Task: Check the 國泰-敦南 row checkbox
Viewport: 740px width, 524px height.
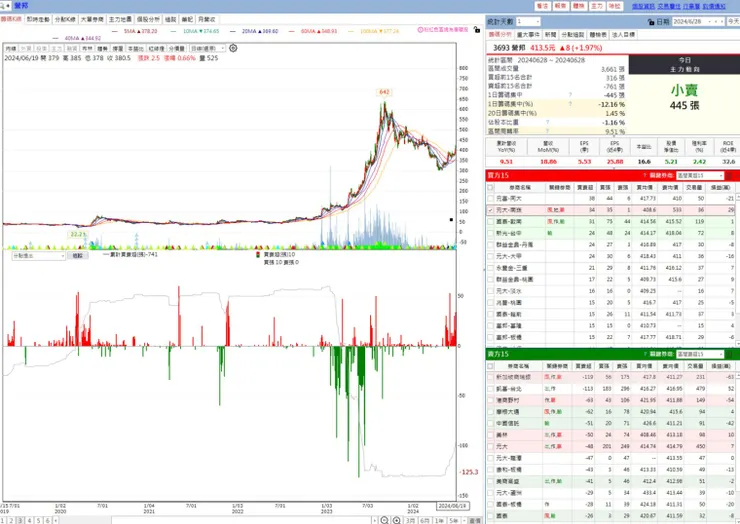Action: coord(491,221)
